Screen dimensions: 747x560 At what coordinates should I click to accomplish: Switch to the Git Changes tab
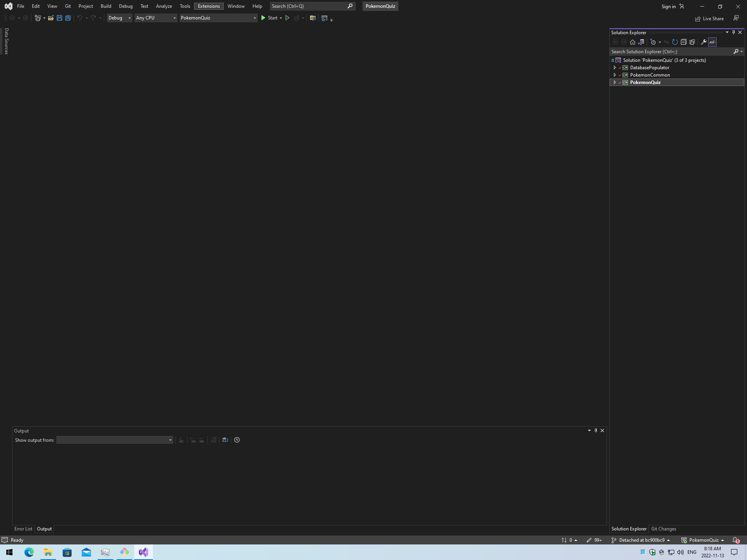664,529
